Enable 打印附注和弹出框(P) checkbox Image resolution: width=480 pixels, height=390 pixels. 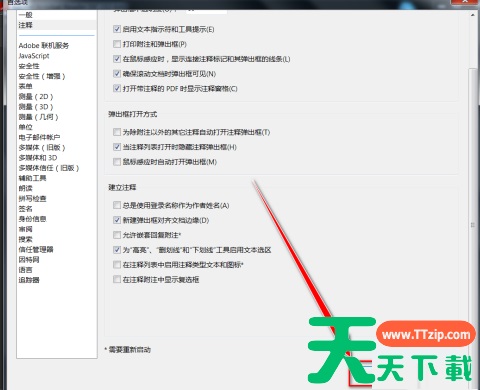coord(117,44)
